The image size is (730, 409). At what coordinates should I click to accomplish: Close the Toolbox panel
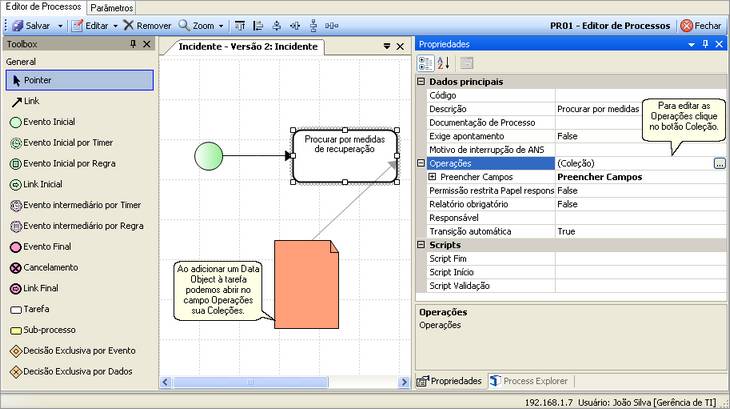click(147, 44)
